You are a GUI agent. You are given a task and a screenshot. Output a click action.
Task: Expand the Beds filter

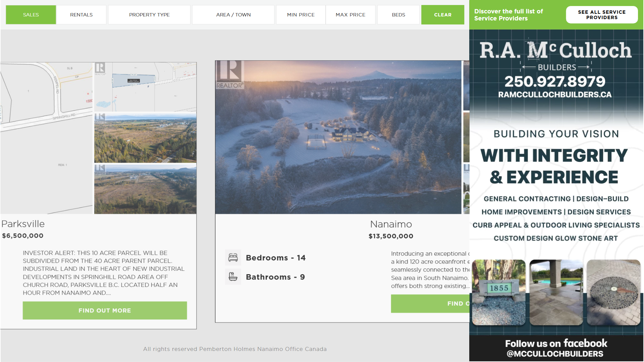[x=398, y=15]
